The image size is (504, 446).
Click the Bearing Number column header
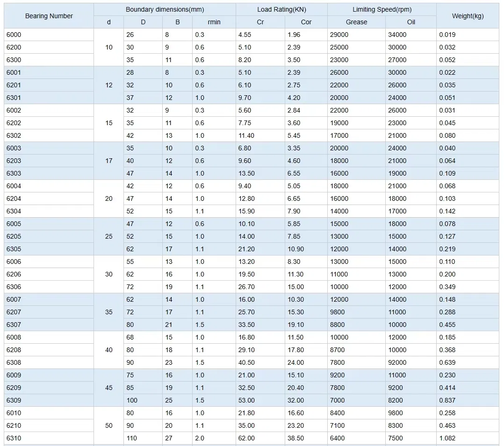coord(49,16)
